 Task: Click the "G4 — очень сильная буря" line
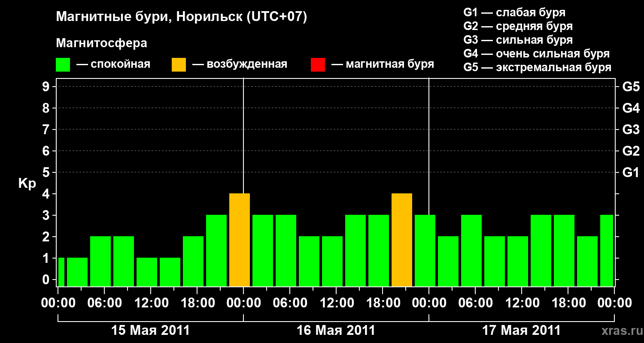point(536,54)
